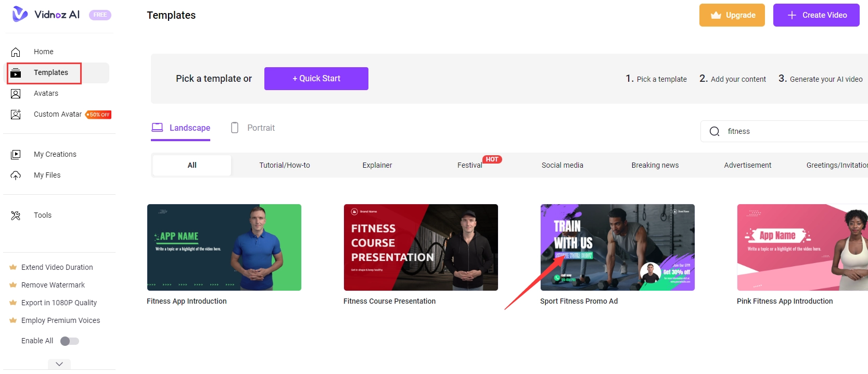This screenshot has height=374, width=868.
Task: Click My Files upload cloud icon
Action: point(16,176)
